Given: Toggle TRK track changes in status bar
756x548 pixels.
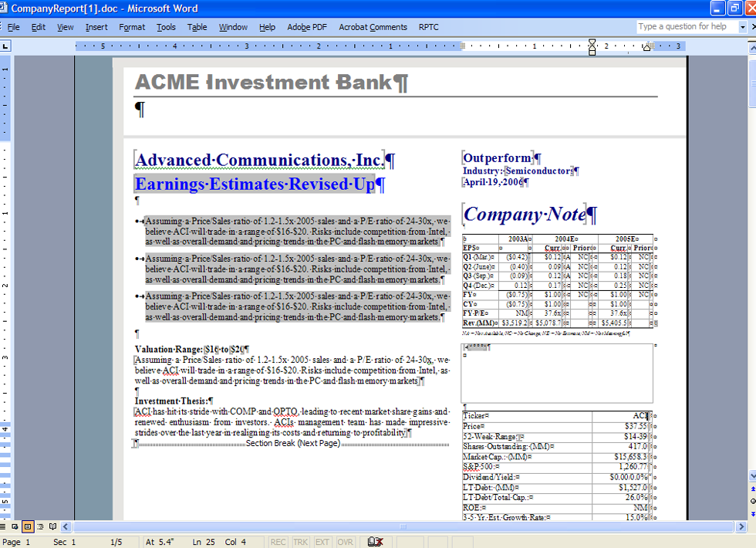Looking at the screenshot, I should pyautogui.click(x=300, y=542).
